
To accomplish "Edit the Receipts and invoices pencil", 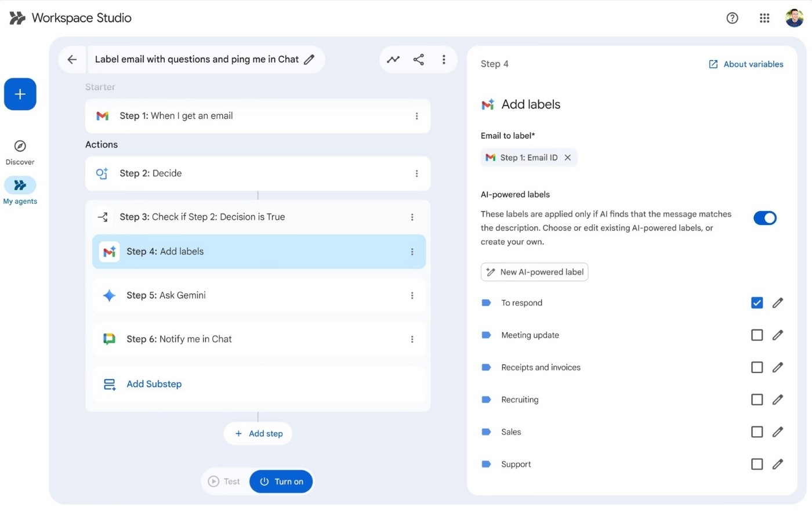I will (778, 368).
